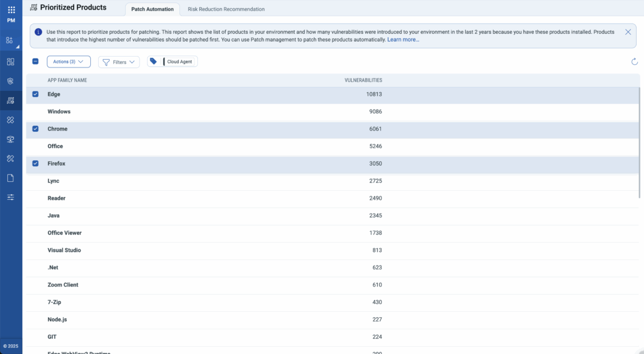
Task: Open the Dashboard icon in the sidebar
Action: click(x=10, y=61)
